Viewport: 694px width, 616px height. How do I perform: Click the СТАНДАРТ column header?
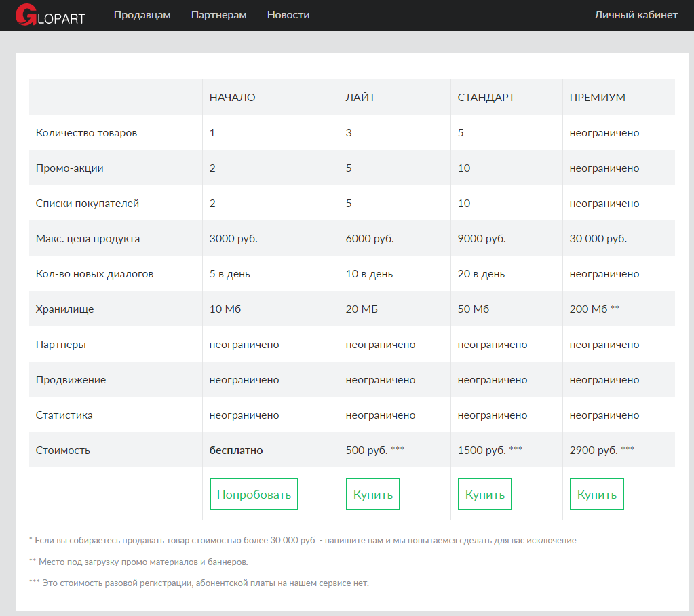click(486, 97)
